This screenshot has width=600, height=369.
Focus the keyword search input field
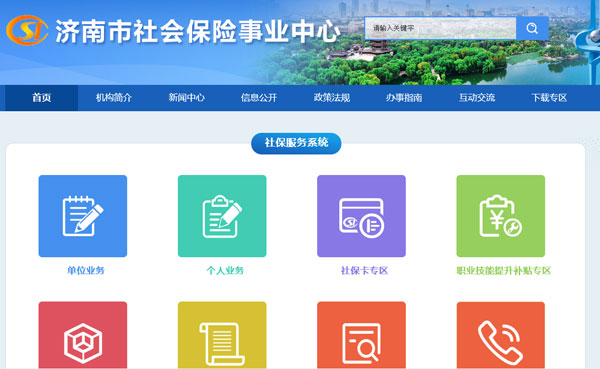point(440,28)
